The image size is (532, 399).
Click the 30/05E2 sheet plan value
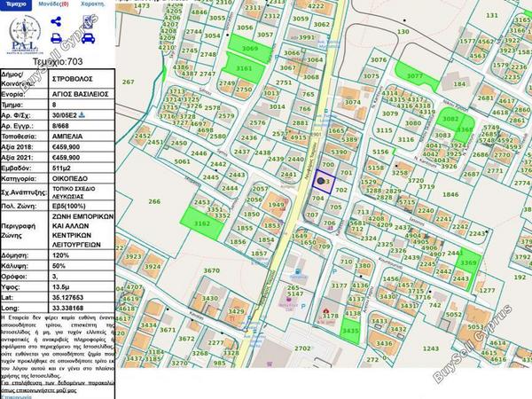[x=65, y=115]
